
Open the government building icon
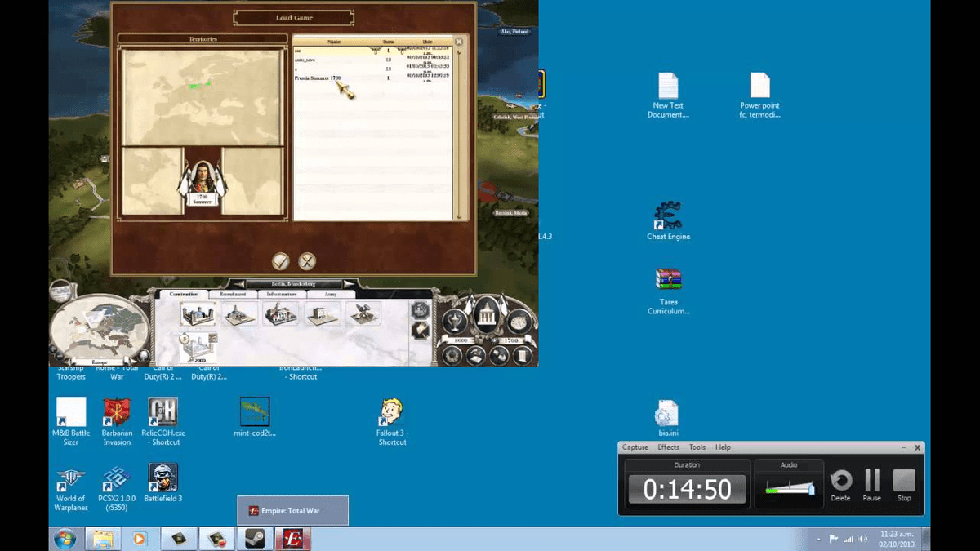(x=487, y=315)
